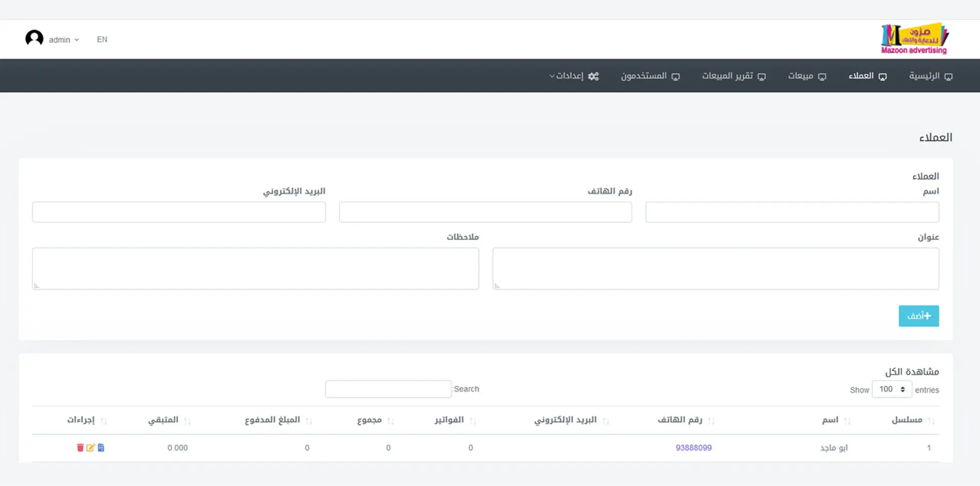Click the أضف add button
The width and height of the screenshot is (980, 486).
pos(918,316)
